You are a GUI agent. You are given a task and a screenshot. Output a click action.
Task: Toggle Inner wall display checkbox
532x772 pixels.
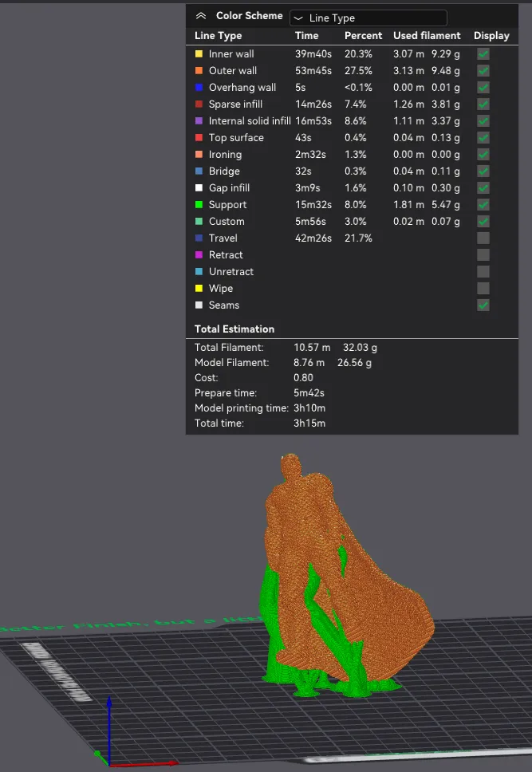(483, 54)
